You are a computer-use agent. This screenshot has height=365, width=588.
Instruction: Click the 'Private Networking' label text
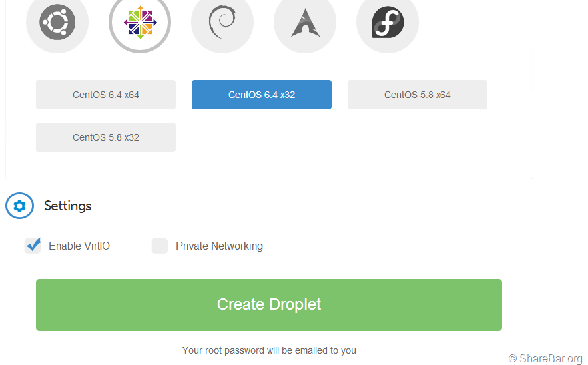click(x=219, y=246)
